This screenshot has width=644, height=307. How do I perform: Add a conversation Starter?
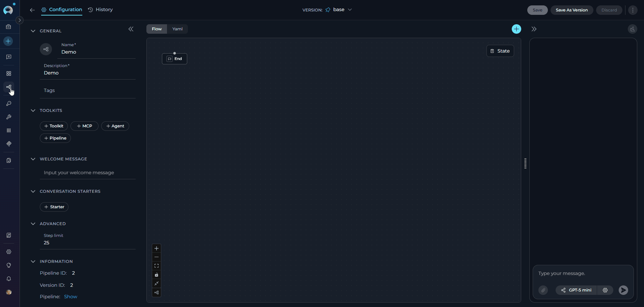point(54,207)
